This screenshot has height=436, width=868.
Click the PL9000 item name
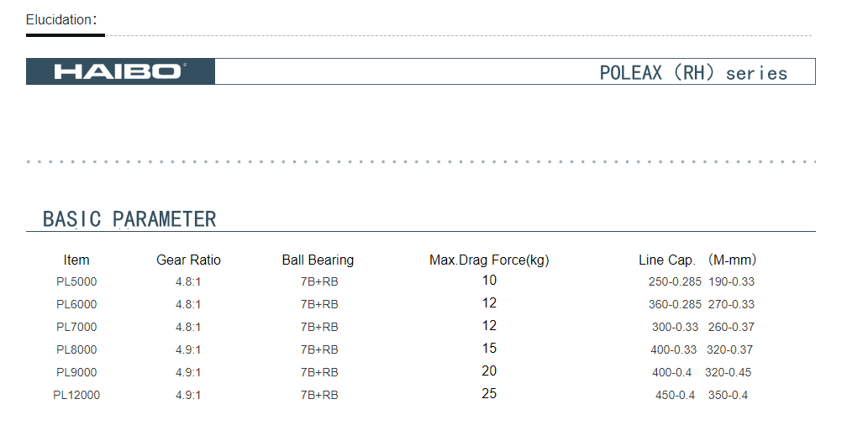pos(76,372)
